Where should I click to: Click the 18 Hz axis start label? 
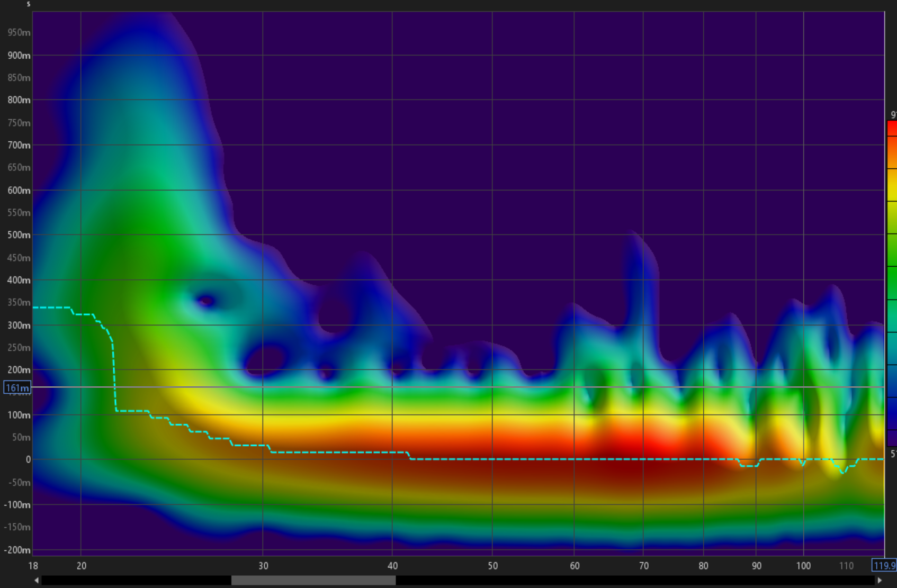33,566
